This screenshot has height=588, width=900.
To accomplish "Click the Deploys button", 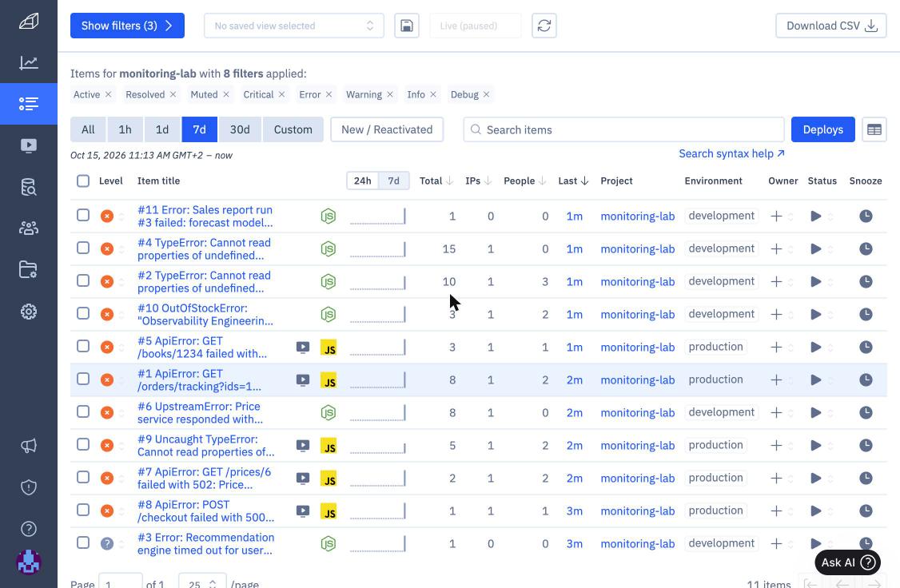I will pyautogui.click(x=823, y=129).
